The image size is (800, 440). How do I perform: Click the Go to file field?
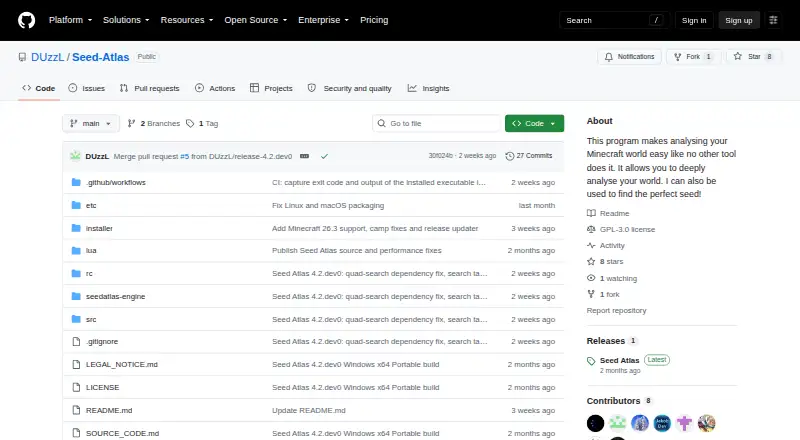coord(437,124)
